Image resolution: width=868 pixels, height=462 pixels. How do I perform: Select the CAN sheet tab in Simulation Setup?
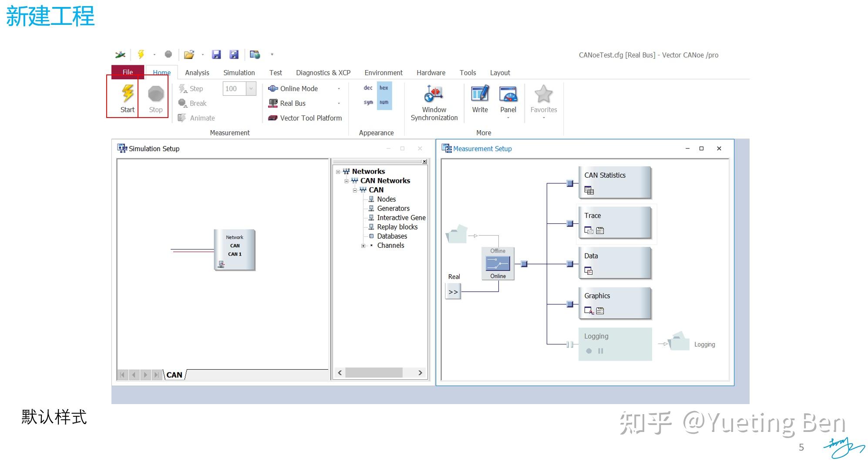coord(175,375)
